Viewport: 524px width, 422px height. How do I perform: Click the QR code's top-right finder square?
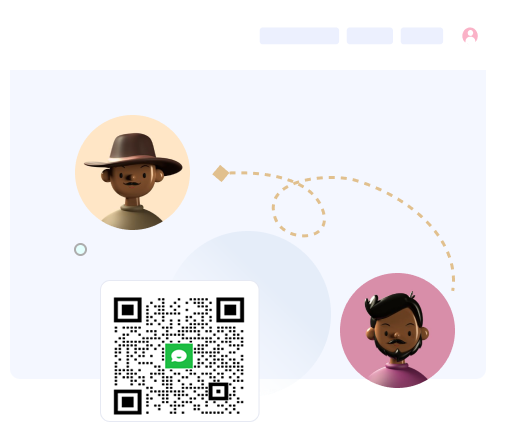[230, 310]
